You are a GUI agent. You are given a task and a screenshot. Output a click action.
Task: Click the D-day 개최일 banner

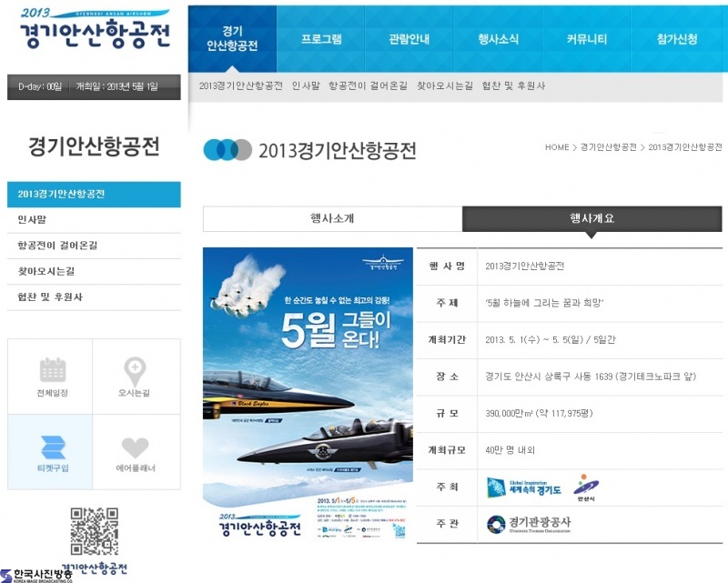coord(94,86)
